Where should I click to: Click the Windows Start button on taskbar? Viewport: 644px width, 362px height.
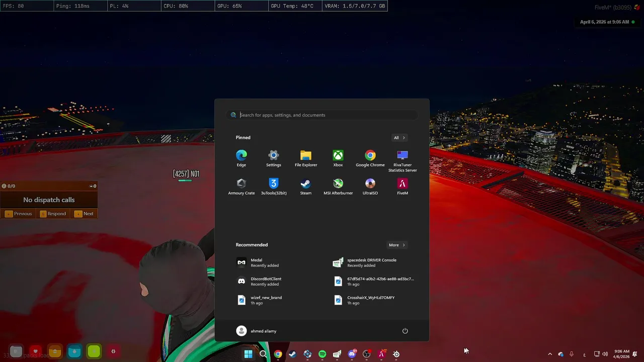[248, 354]
